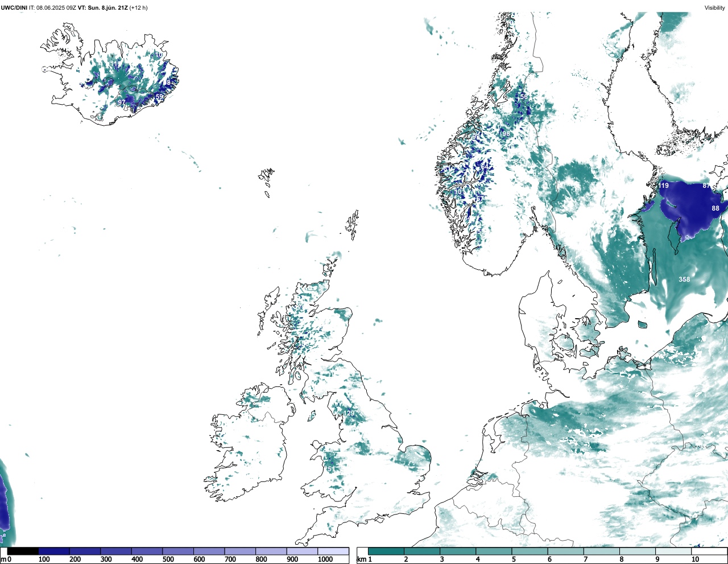Viewport: 728px width, 564px height.
Task: Click the '500' tick label on the metres scale
Action: (168, 559)
